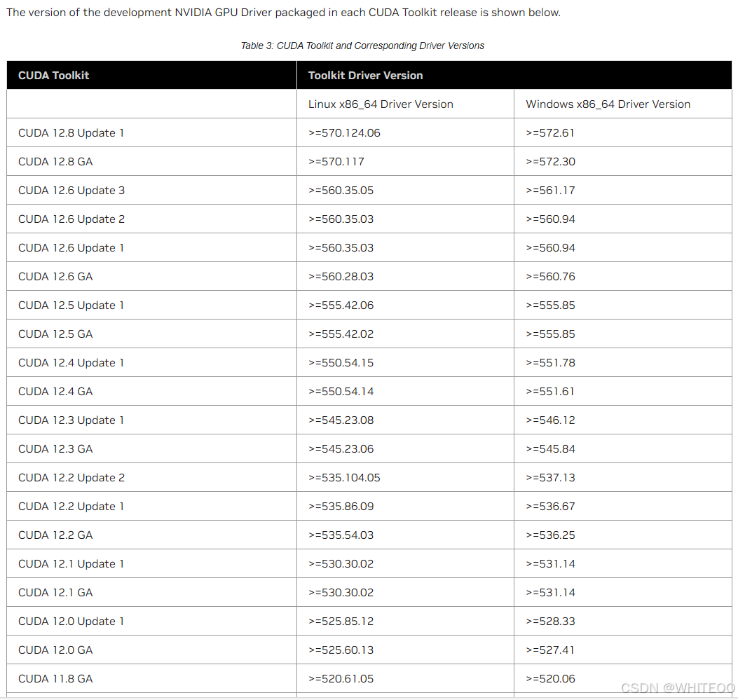Click the value '>=535.104.05'
738x700 pixels.
(x=344, y=477)
